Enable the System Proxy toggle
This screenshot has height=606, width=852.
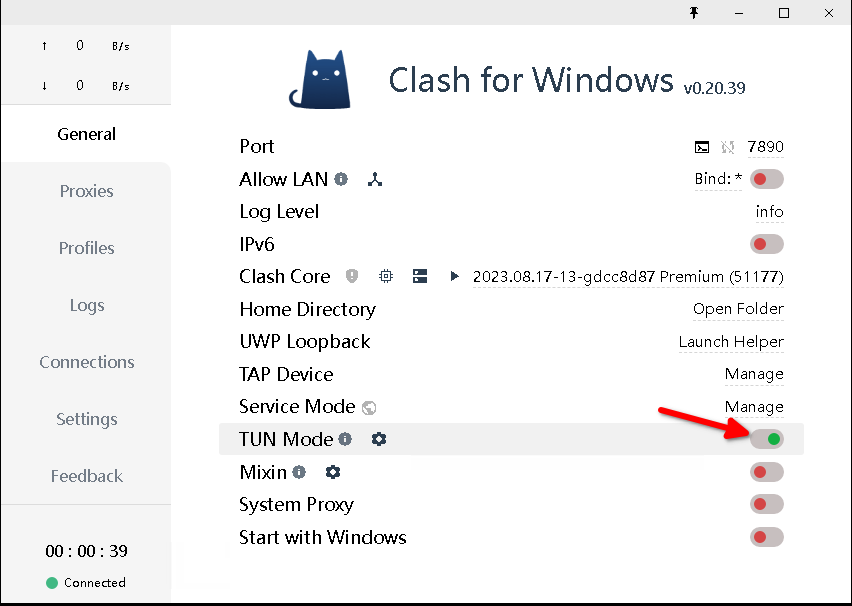pos(767,505)
